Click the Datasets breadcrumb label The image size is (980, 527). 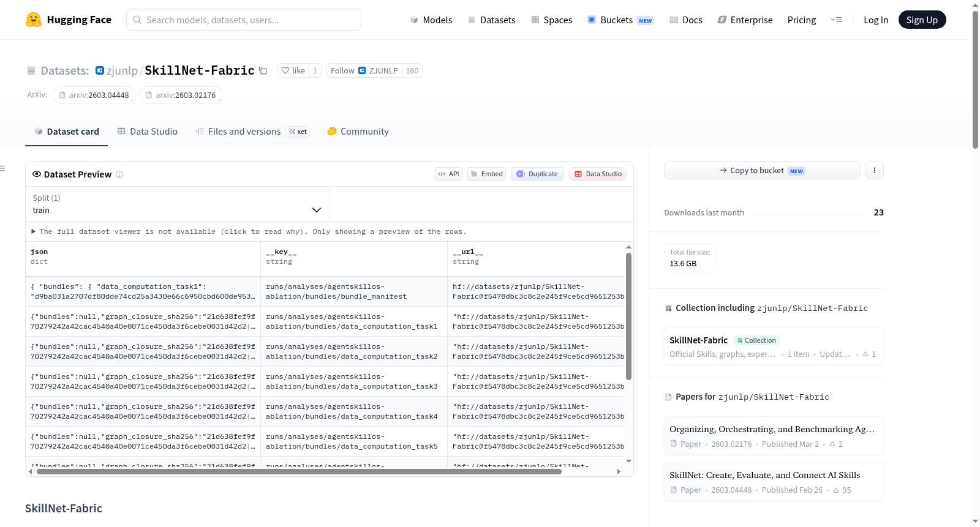pos(65,70)
